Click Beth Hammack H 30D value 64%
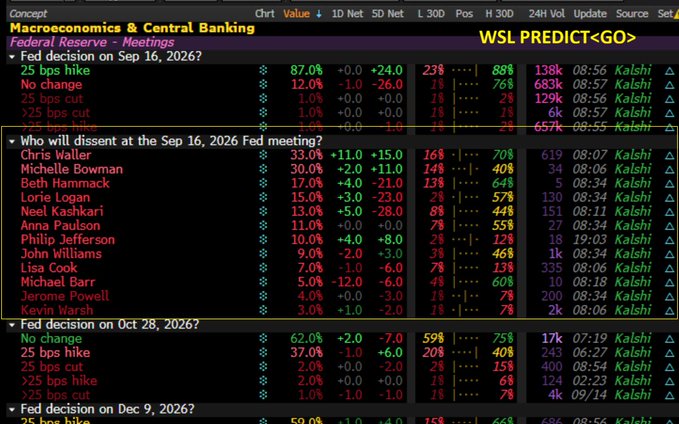The width and height of the screenshot is (679, 424). pyautogui.click(x=503, y=183)
